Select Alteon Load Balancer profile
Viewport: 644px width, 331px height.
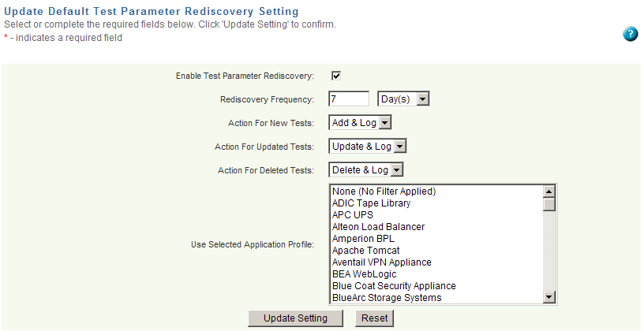tap(378, 227)
